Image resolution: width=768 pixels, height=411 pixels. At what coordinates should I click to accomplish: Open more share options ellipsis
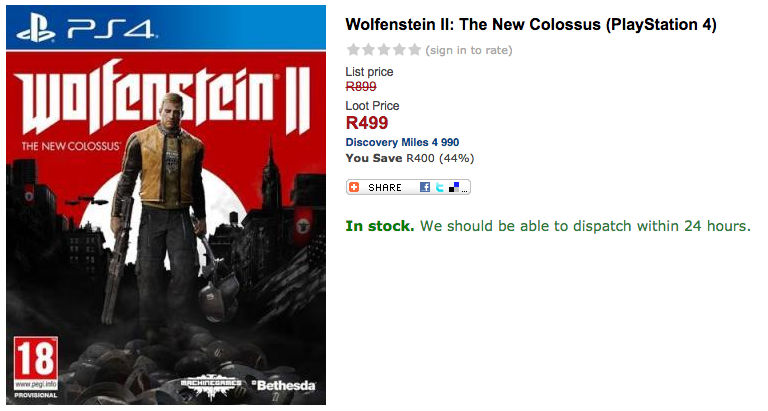[465, 187]
